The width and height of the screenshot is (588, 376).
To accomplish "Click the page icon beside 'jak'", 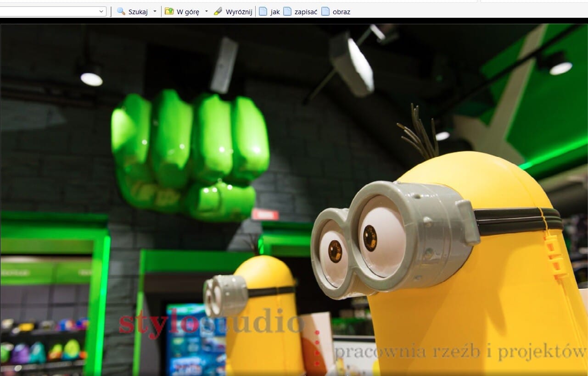I will 263,11.
